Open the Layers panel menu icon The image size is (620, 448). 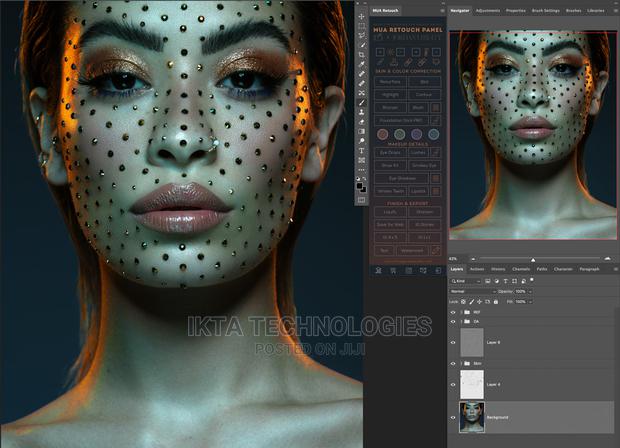tap(616, 269)
